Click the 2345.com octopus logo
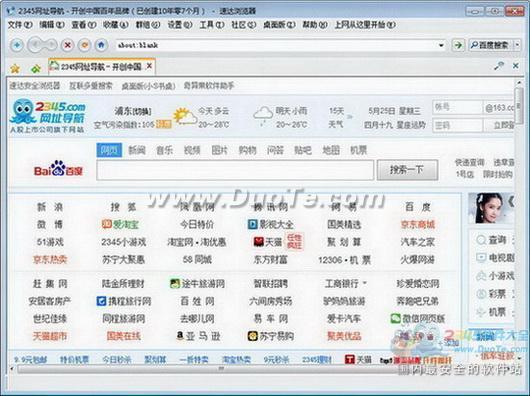This screenshot has width=530, height=396. tap(48, 116)
